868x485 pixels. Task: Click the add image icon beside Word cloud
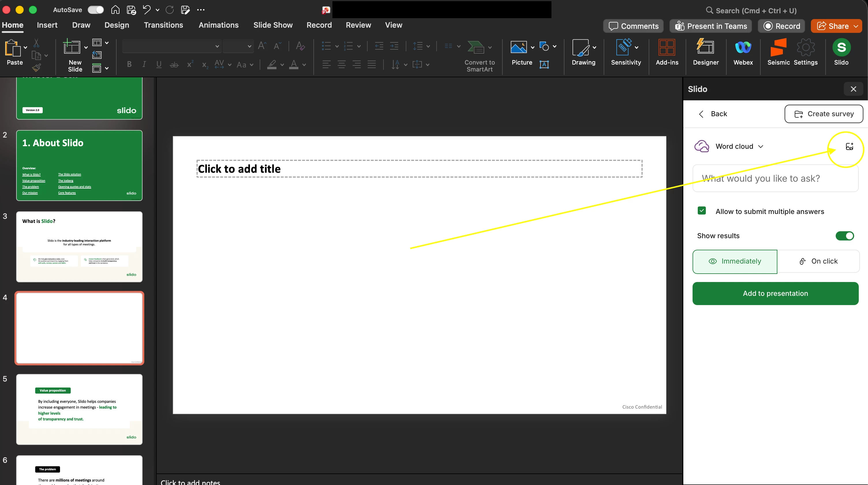pyautogui.click(x=849, y=146)
